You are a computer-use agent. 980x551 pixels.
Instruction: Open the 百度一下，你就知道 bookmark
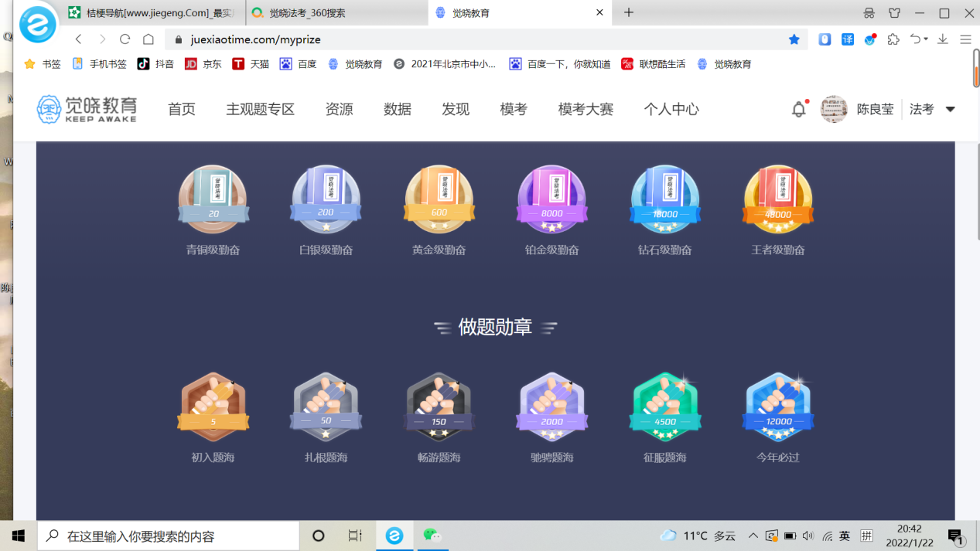tap(560, 64)
